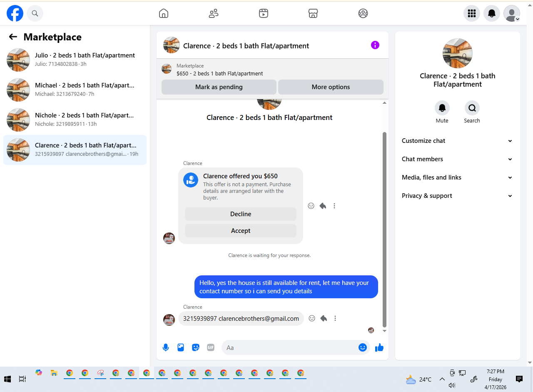
Task: Reply to Clarence's phone number message
Action: point(324,318)
